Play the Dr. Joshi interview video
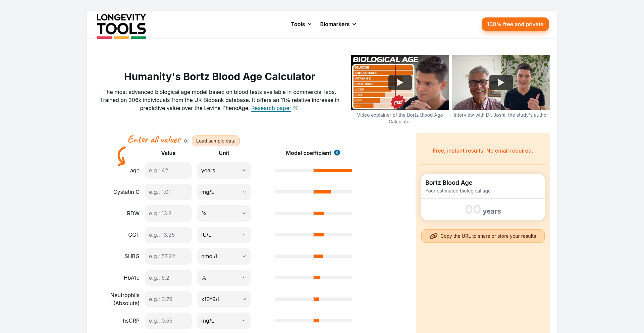 [501, 82]
